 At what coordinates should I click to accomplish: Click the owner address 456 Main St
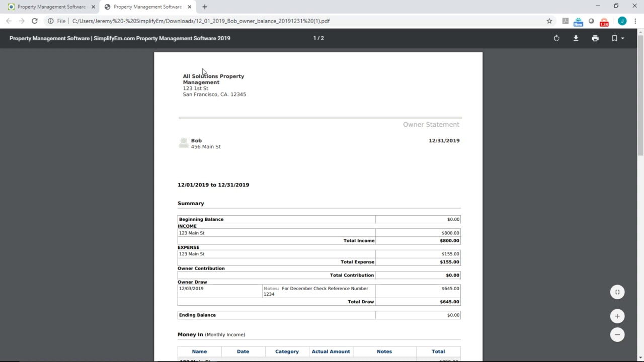point(206,147)
